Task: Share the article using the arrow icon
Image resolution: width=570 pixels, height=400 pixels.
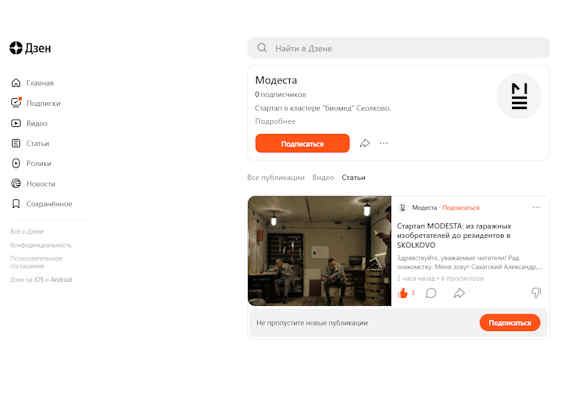Action: pos(459,293)
